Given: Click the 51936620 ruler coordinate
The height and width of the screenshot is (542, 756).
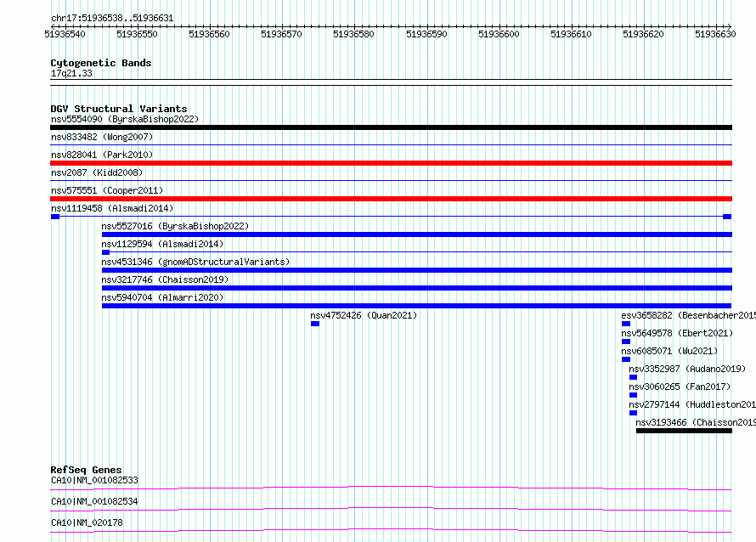Looking at the screenshot, I should coord(644,34).
